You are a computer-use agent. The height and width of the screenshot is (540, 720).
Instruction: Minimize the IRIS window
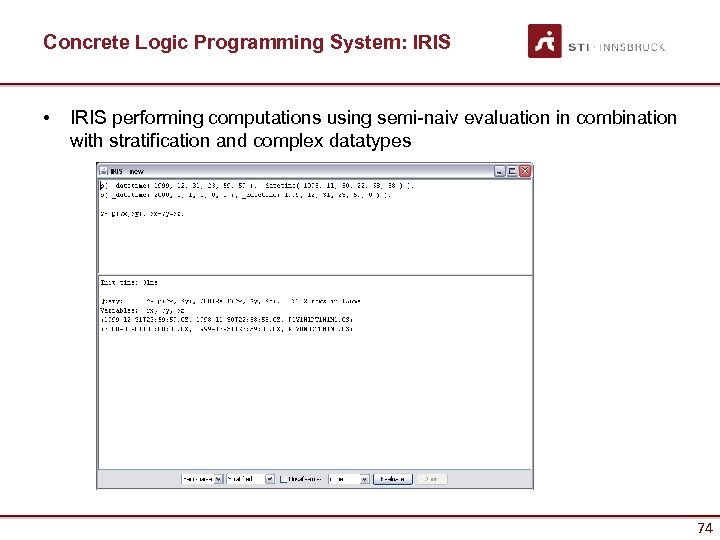tap(500, 171)
